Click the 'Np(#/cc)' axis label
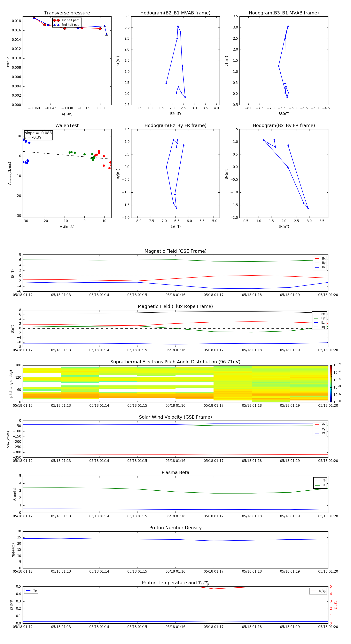Viewport: 351px width, 644px height. click(x=13, y=550)
